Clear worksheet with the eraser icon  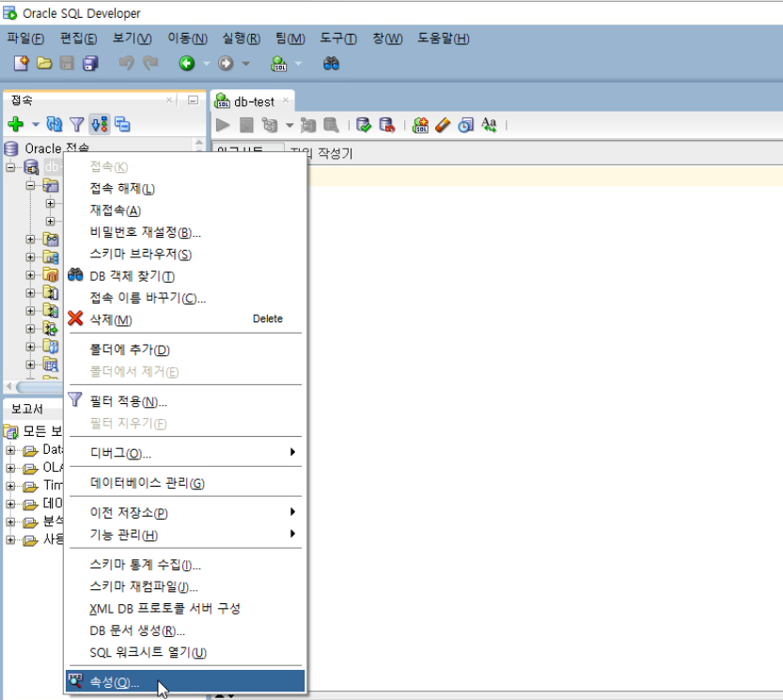443,125
